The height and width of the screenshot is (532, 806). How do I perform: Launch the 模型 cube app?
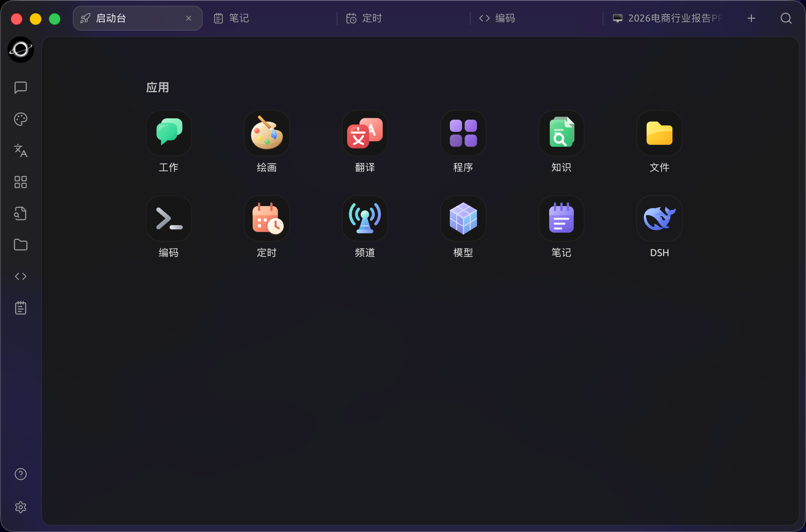point(463,218)
